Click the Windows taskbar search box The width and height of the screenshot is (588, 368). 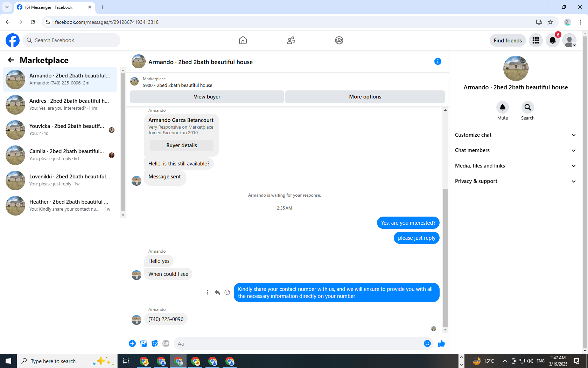point(67,361)
